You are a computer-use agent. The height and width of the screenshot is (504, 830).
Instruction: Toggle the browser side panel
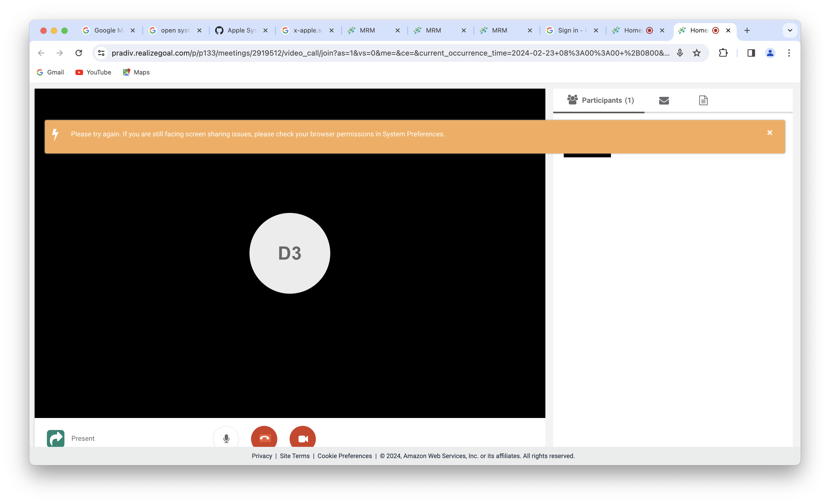pyautogui.click(x=751, y=52)
